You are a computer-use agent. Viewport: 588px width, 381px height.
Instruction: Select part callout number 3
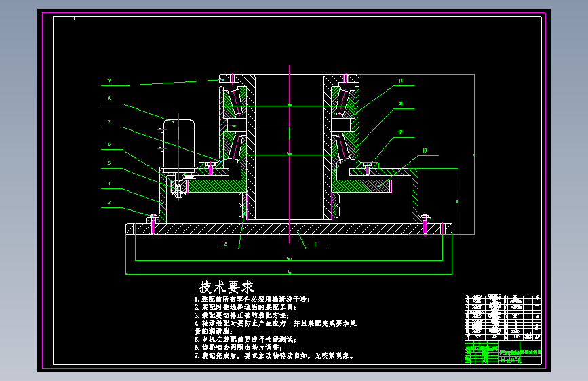(109, 203)
